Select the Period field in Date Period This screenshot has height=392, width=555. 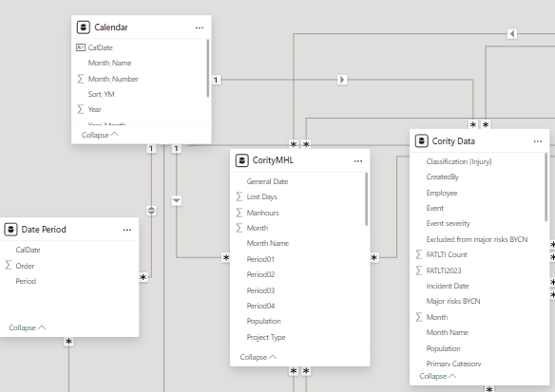pos(26,281)
